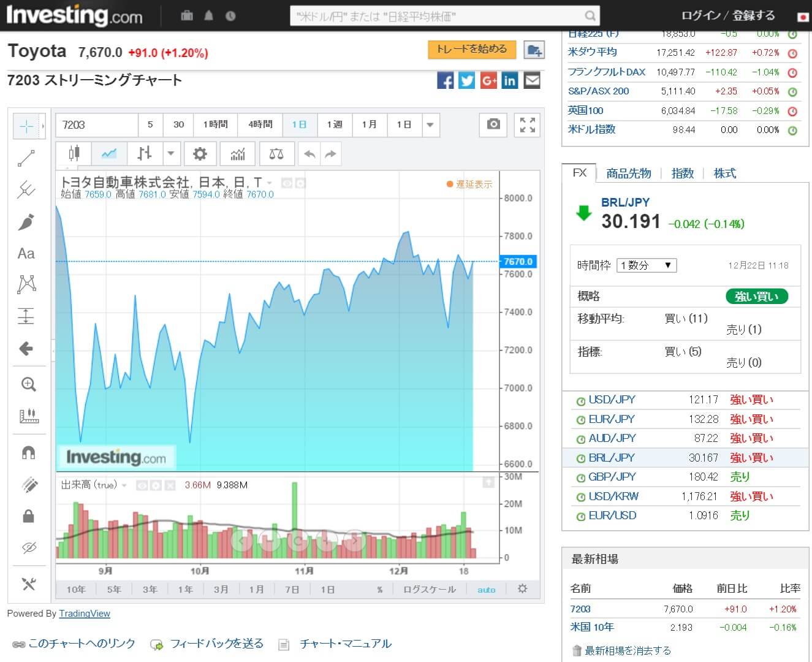The width and height of the screenshot is (812, 662).
Task: Click the トレードを始める button
Action: click(471, 49)
